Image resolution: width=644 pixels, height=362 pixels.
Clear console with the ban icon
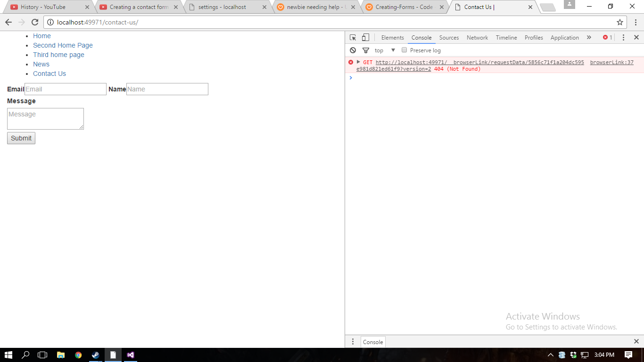(x=353, y=50)
